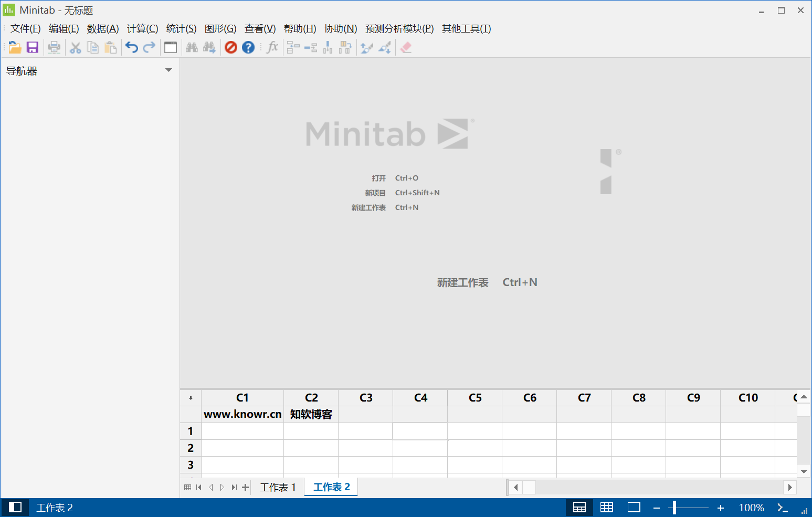812x517 pixels.
Task: Copy using the toolbar copy icon
Action: (93, 48)
